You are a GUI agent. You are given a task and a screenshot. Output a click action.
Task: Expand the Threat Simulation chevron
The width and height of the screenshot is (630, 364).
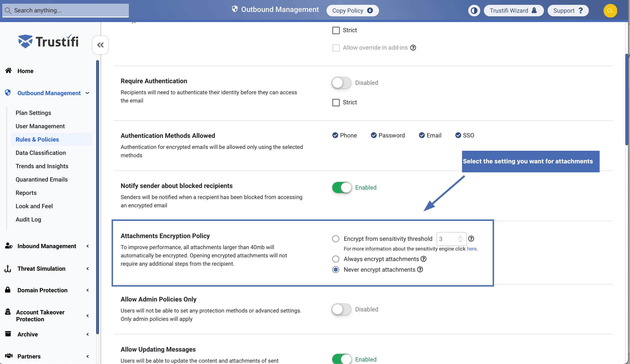click(87, 269)
